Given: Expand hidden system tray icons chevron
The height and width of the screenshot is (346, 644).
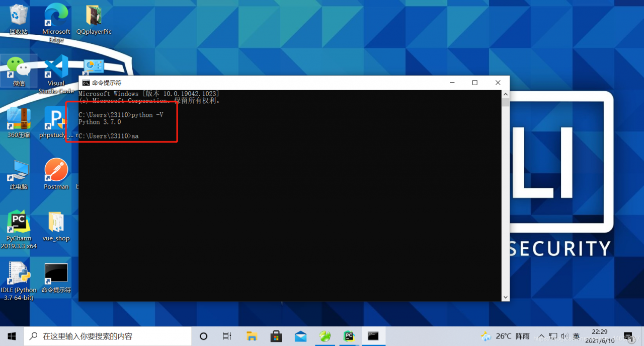Looking at the screenshot, I should pos(541,336).
